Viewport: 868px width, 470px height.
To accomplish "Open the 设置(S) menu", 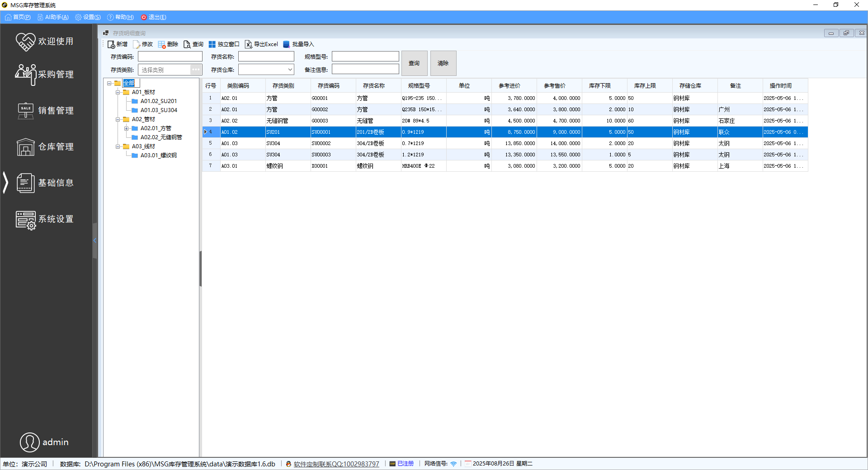I will (x=88, y=17).
